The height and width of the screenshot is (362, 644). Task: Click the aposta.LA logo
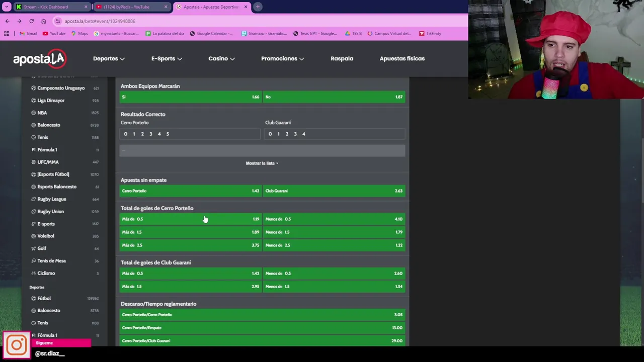pyautogui.click(x=39, y=59)
